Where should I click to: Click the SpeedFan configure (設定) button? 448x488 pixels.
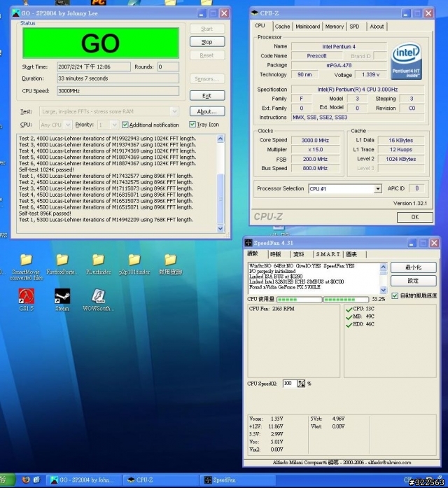(x=414, y=281)
